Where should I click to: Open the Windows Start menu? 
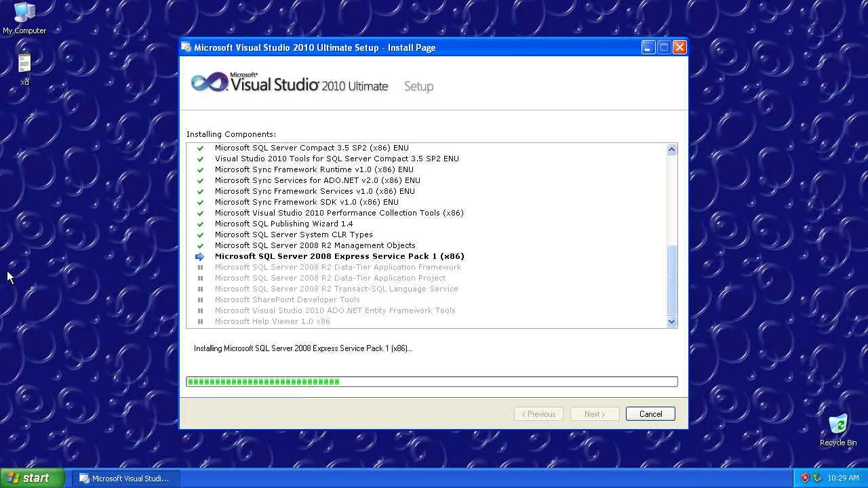[x=33, y=478]
